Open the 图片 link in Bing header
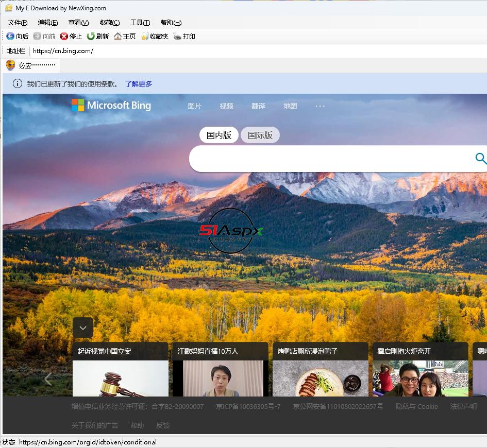 (x=194, y=106)
